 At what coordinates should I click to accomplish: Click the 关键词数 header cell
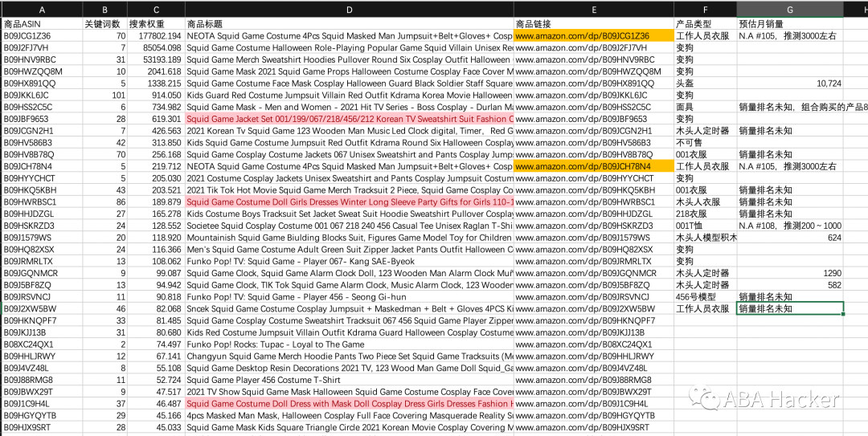pyautogui.click(x=105, y=24)
